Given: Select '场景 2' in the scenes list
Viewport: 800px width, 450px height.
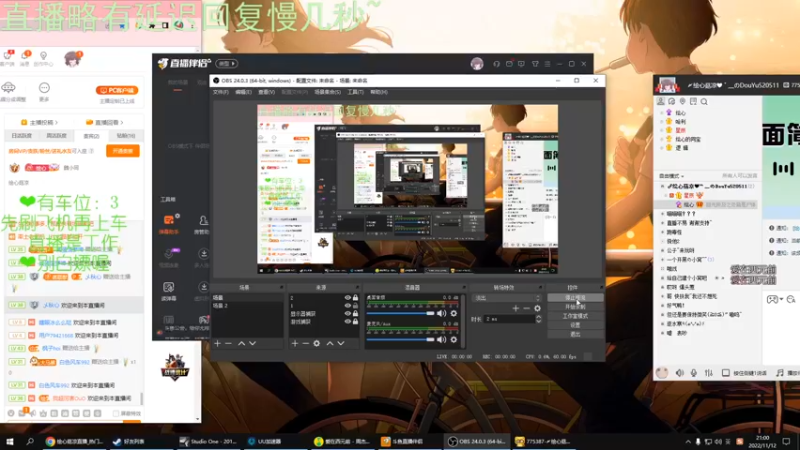Looking at the screenshot, I should [247, 306].
